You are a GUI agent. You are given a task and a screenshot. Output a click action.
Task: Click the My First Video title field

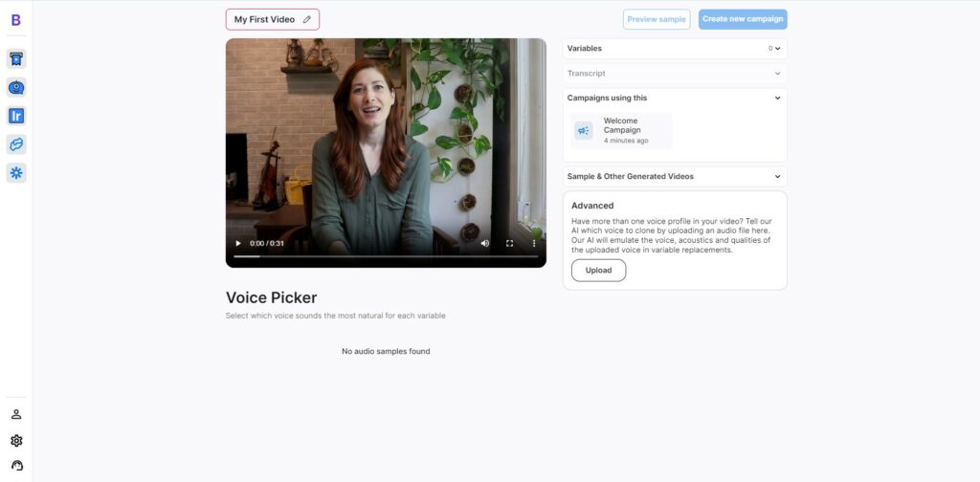click(x=273, y=19)
